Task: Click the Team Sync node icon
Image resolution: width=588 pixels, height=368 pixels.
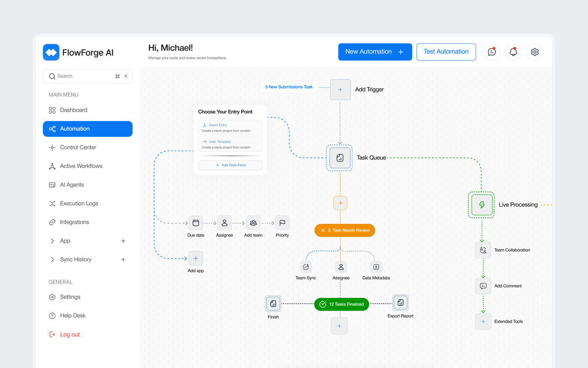Action: point(306,267)
